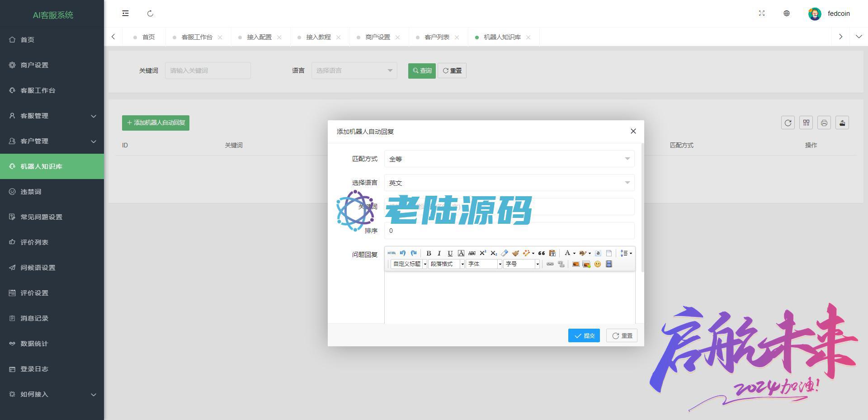
Task: Click the eraser to remove formatting
Action: click(505, 253)
